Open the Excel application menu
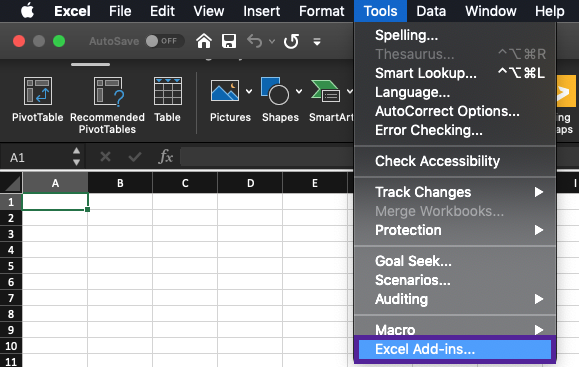The image size is (579, 367). point(72,11)
